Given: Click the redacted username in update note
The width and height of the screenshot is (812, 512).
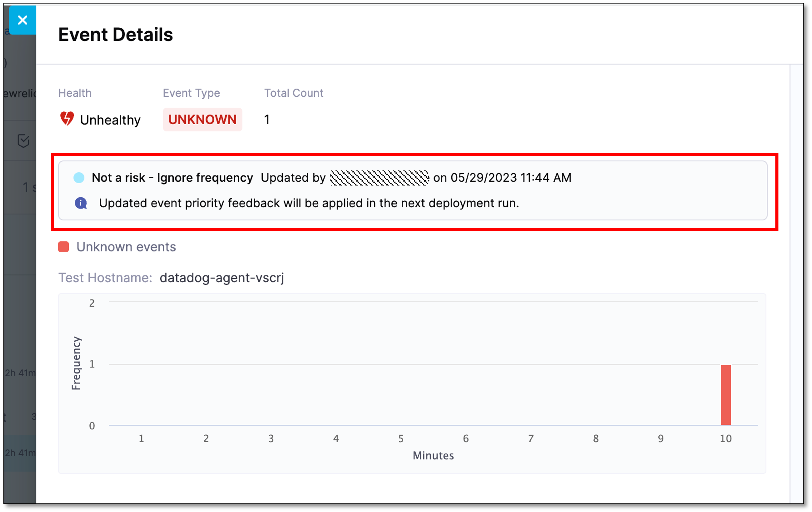Looking at the screenshot, I should (379, 178).
